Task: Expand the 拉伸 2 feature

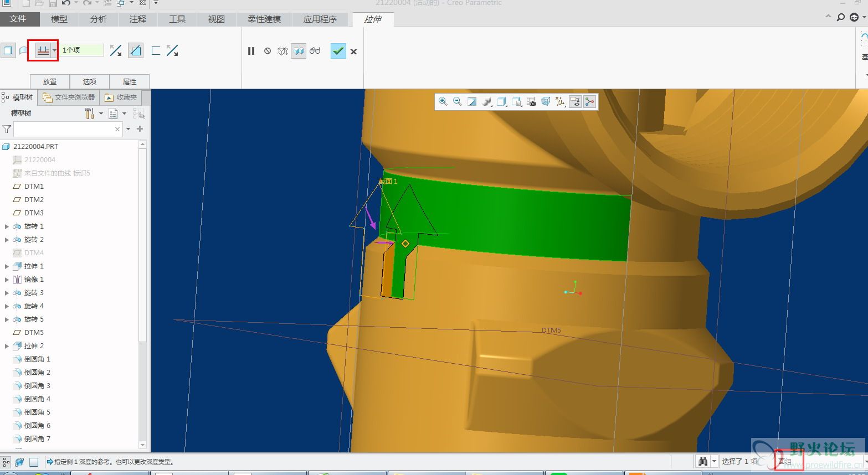Action: tap(7, 346)
